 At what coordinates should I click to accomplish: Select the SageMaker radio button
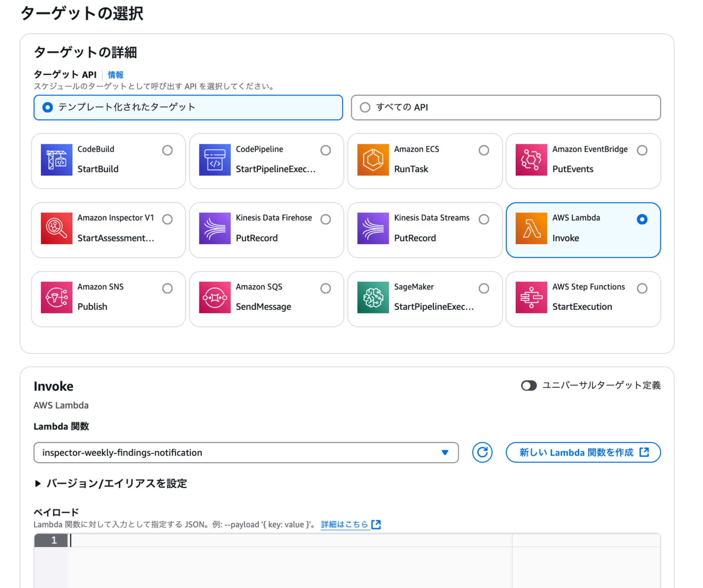(484, 288)
